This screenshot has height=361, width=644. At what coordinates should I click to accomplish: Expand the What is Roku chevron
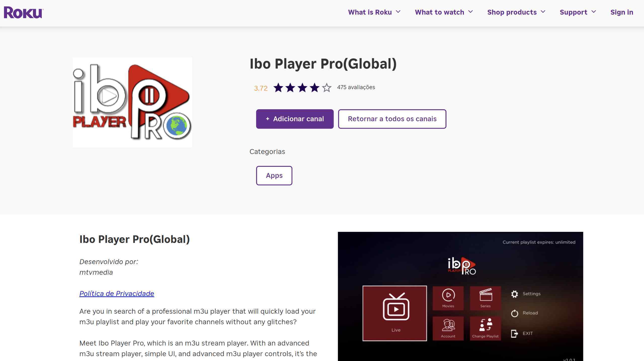(x=398, y=12)
